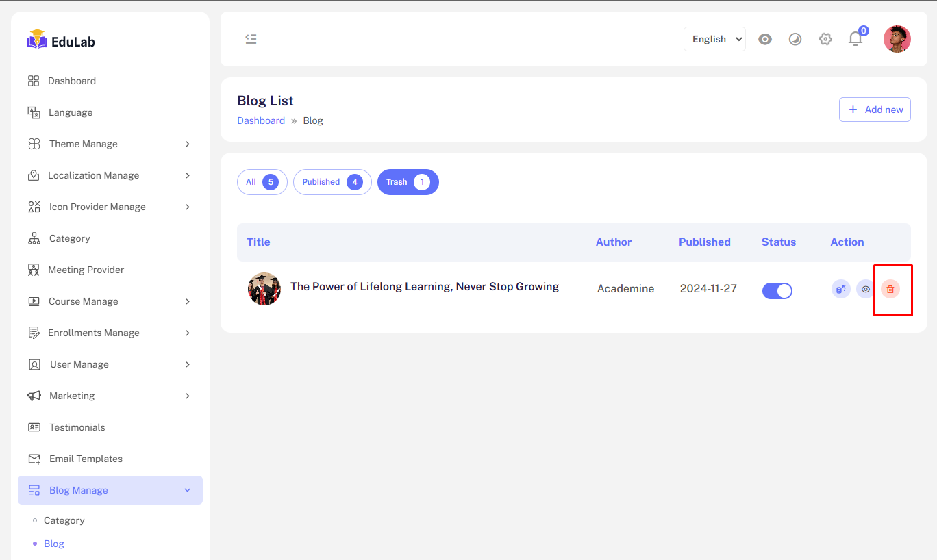Toggle the blog post status switch

click(777, 291)
